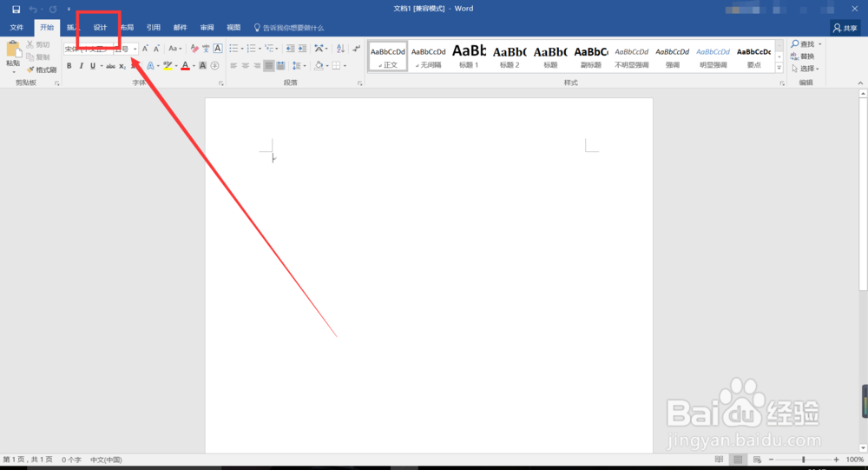Expand the Styles gallery more arrow

click(779, 68)
